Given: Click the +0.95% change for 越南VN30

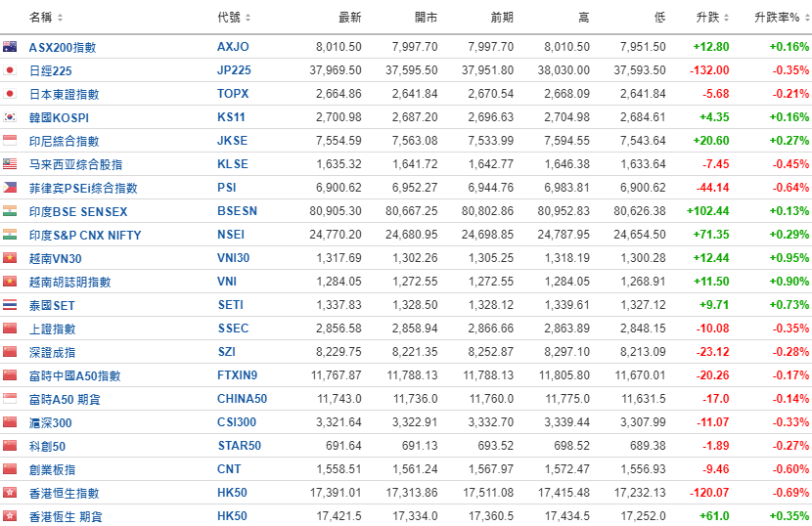Looking at the screenshot, I should [789, 258].
